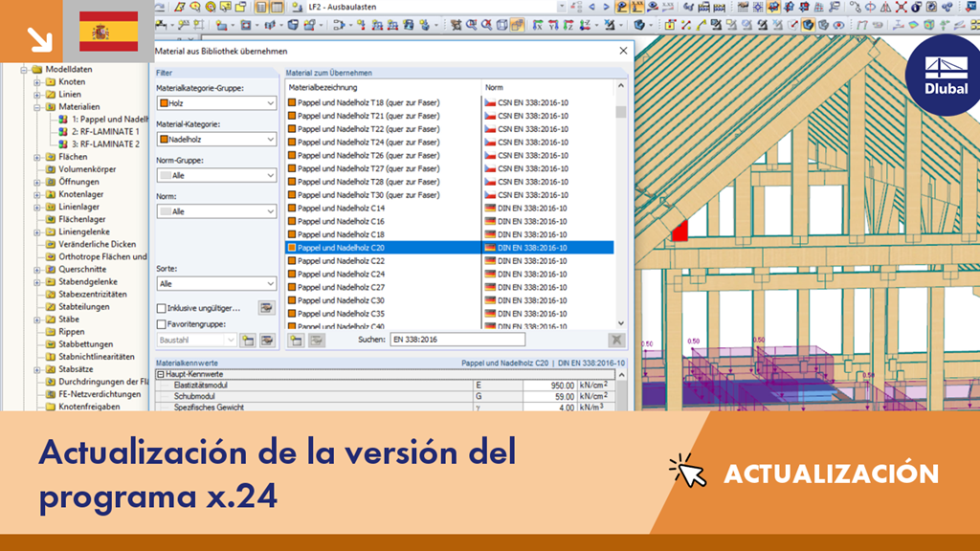Click the isometric wireframe cube view icon
This screenshot has height=551, width=980.
tap(501, 25)
